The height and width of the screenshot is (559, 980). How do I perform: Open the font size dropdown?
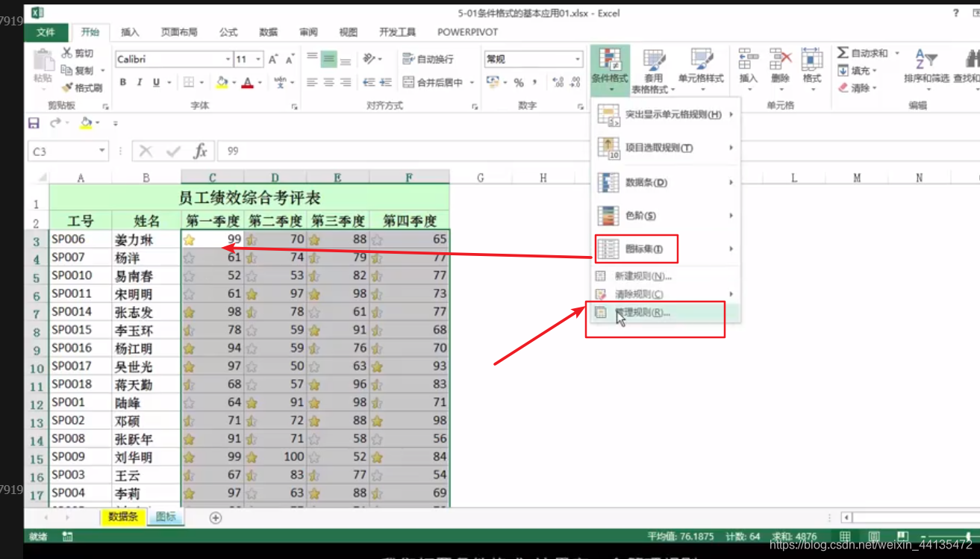click(x=257, y=58)
